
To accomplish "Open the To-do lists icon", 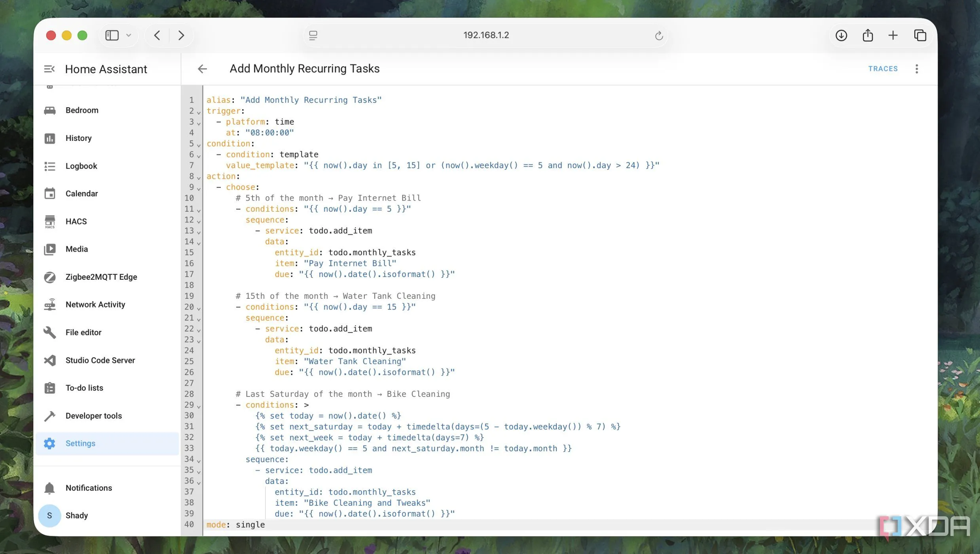I will (x=50, y=388).
